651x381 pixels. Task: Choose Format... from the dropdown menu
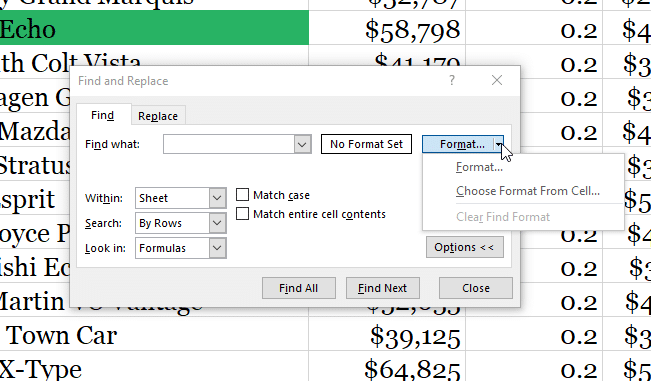coord(479,167)
